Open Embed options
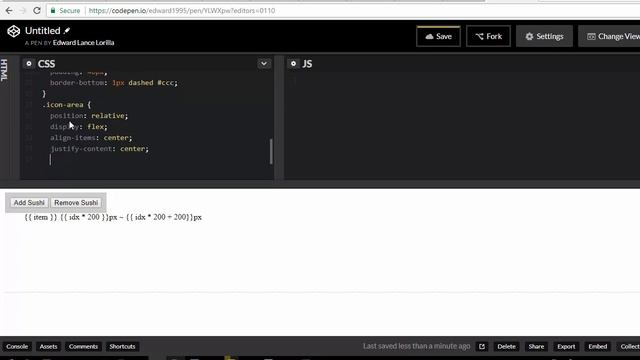This screenshot has height=360, width=640. click(598, 347)
